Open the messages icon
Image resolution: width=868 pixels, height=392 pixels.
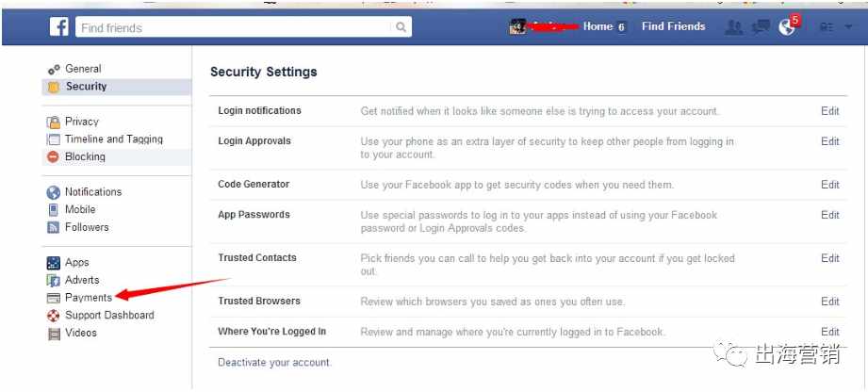pos(762,26)
